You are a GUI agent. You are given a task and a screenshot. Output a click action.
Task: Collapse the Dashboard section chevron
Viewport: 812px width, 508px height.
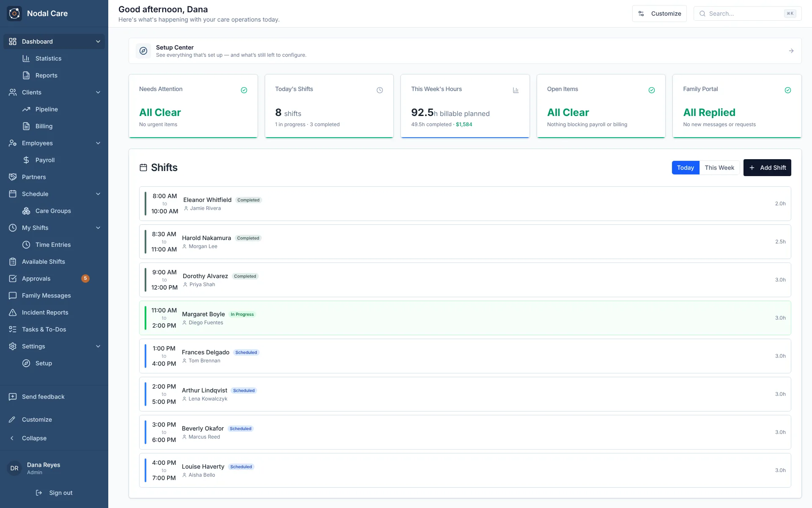pos(98,41)
